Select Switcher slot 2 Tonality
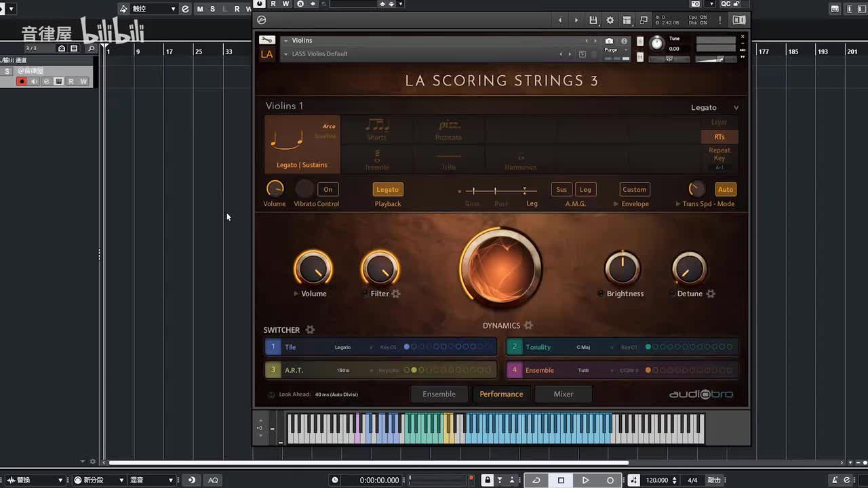The height and width of the screenshot is (488, 868). pyautogui.click(x=514, y=347)
